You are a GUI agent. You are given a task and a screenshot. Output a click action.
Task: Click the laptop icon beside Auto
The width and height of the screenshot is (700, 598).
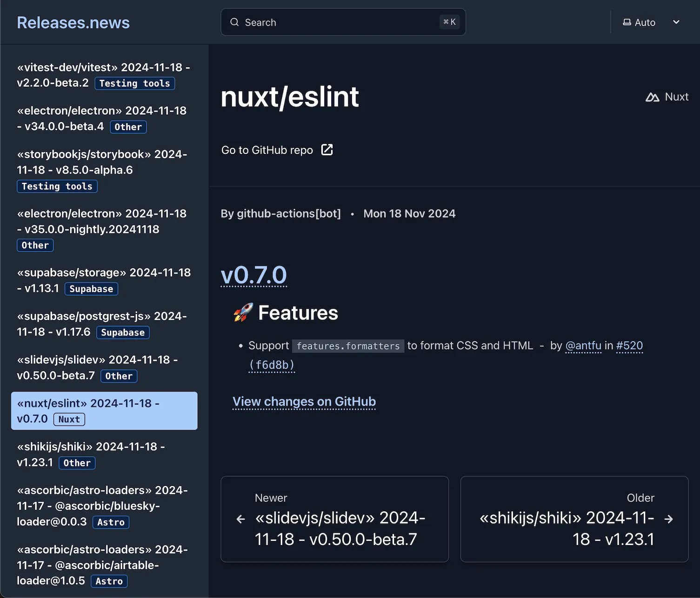coord(627,22)
